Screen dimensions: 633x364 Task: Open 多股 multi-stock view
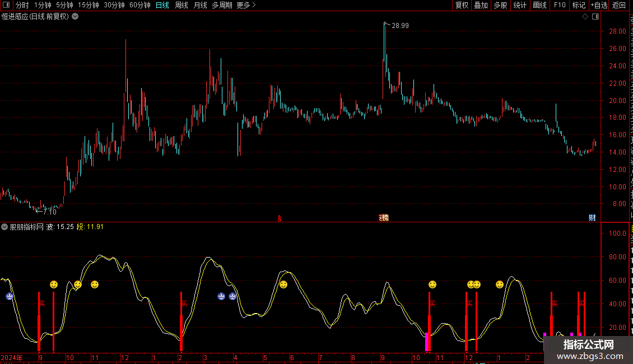(x=501, y=5)
